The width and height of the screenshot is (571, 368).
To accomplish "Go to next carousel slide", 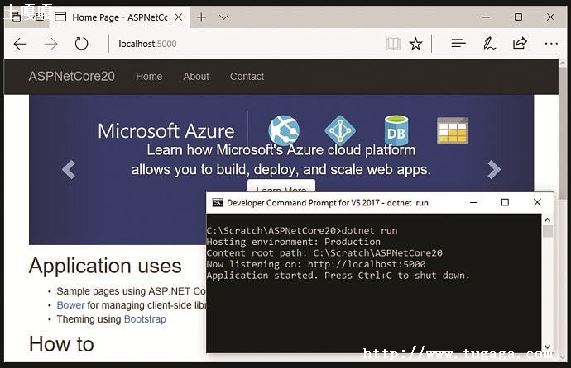I will click(x=494, y=170).
